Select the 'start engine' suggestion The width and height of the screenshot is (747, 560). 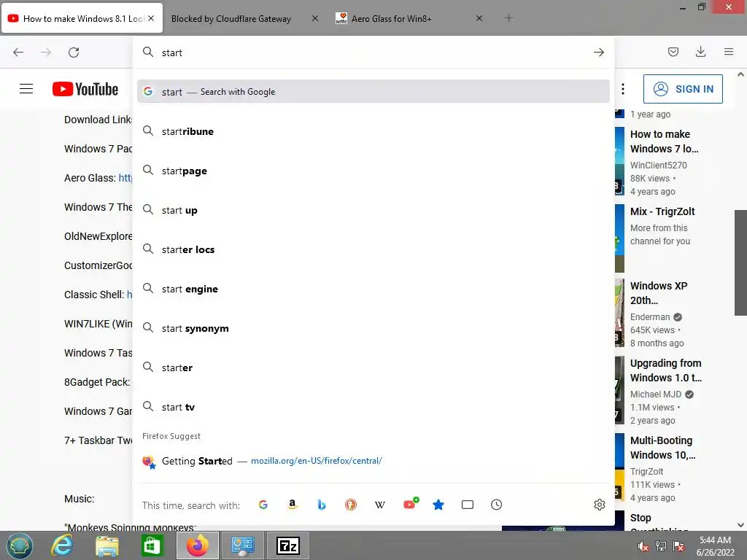[373, 289]
